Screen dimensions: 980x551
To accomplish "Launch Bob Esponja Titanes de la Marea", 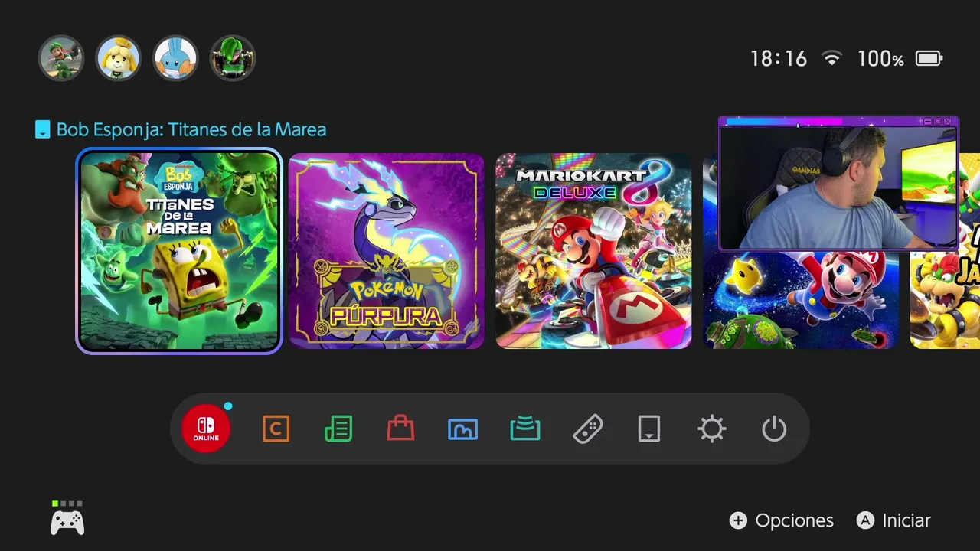I will [x=179, y=251].
